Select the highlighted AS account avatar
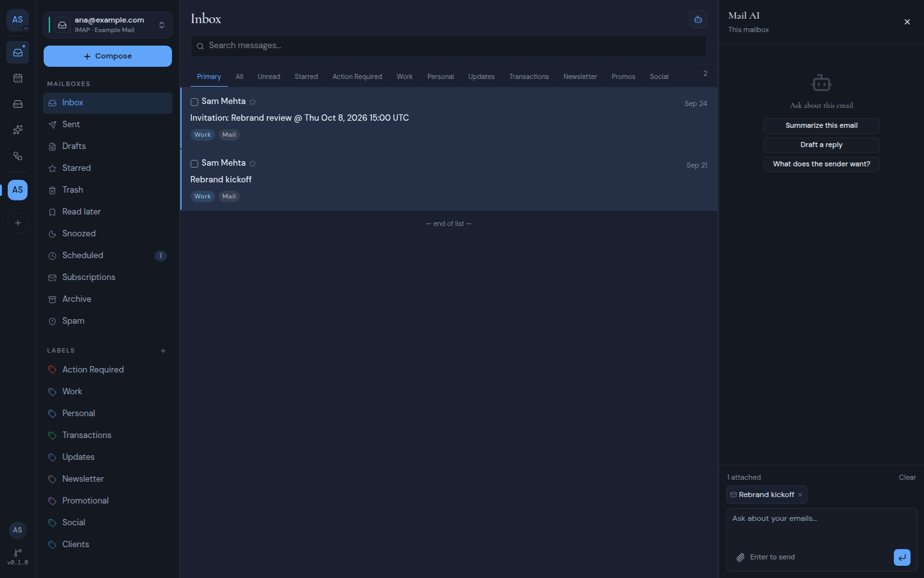 [17, 190]
